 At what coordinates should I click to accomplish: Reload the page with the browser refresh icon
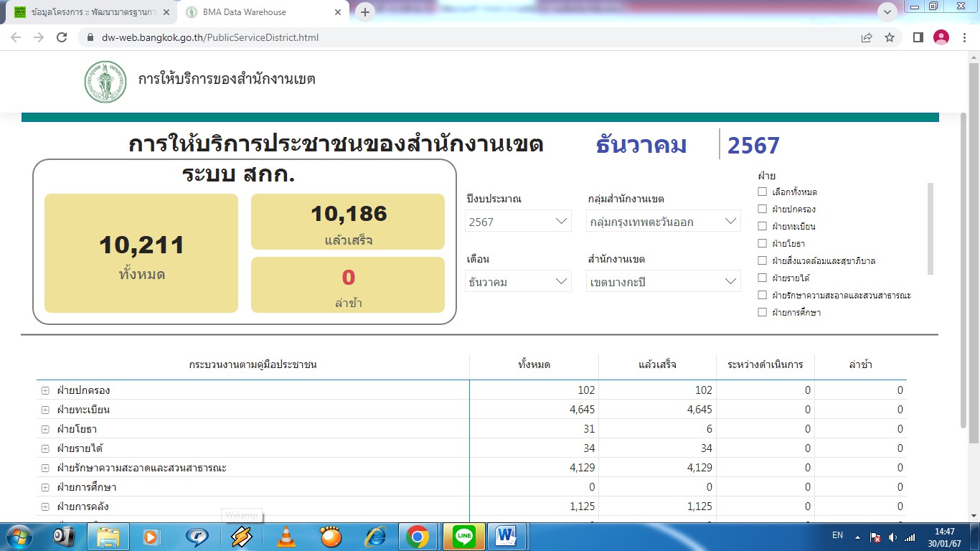tap(62, 37)
